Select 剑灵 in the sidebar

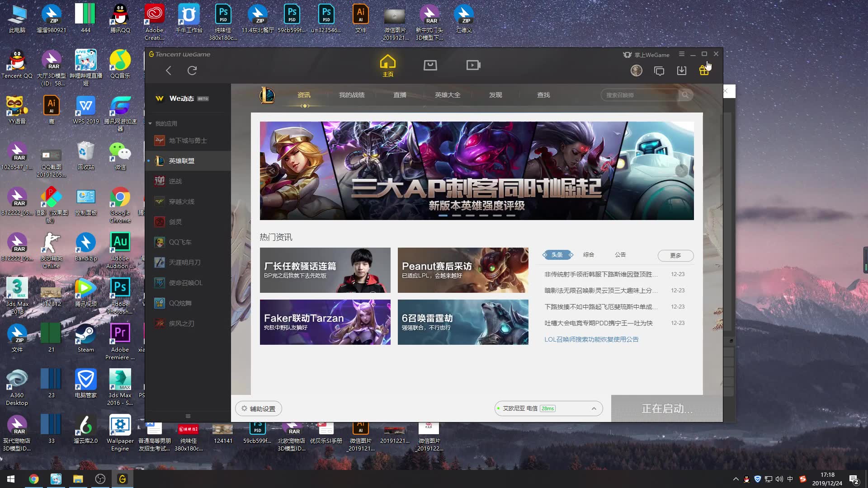(188, 222)
